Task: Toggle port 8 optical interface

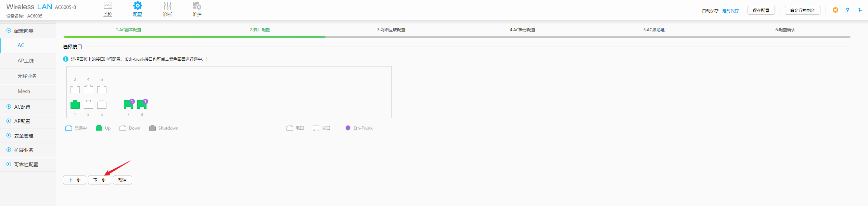Action: pos(142,104)
